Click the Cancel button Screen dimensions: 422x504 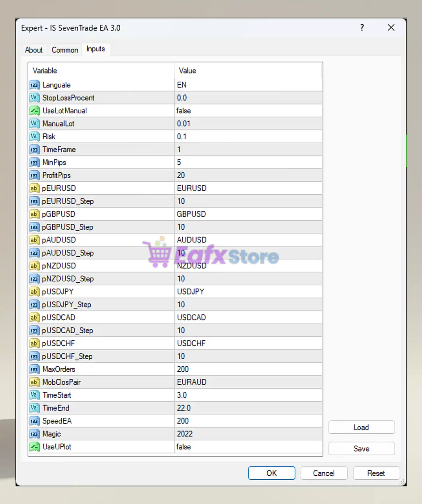(x=324, y=473)
